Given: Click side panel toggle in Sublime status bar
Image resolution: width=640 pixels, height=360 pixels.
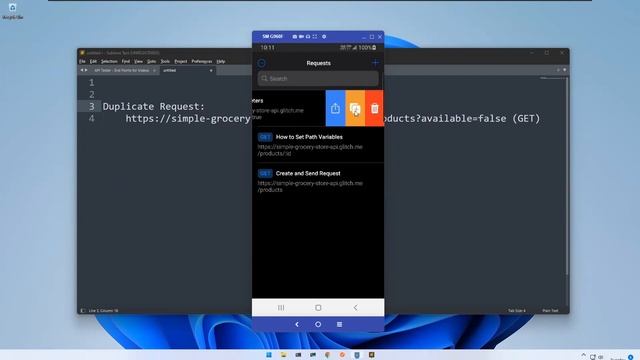Looking at the screenshot, I should (83, 311).
